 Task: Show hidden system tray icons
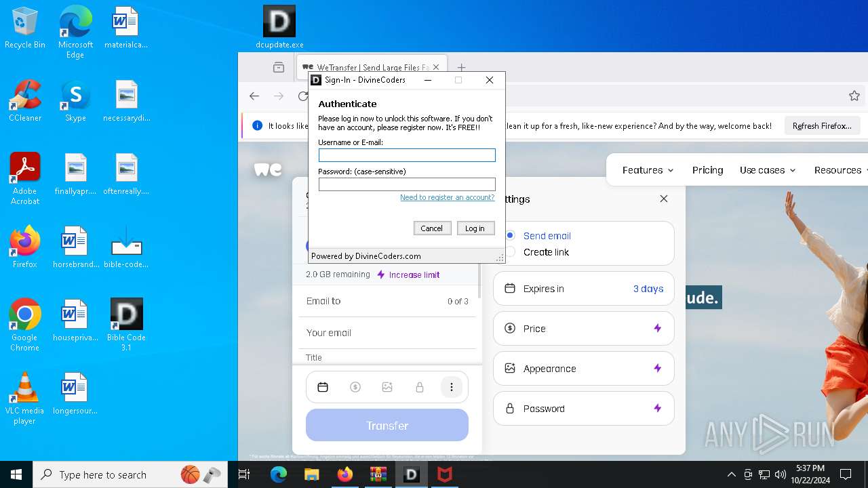pos(731,474)
